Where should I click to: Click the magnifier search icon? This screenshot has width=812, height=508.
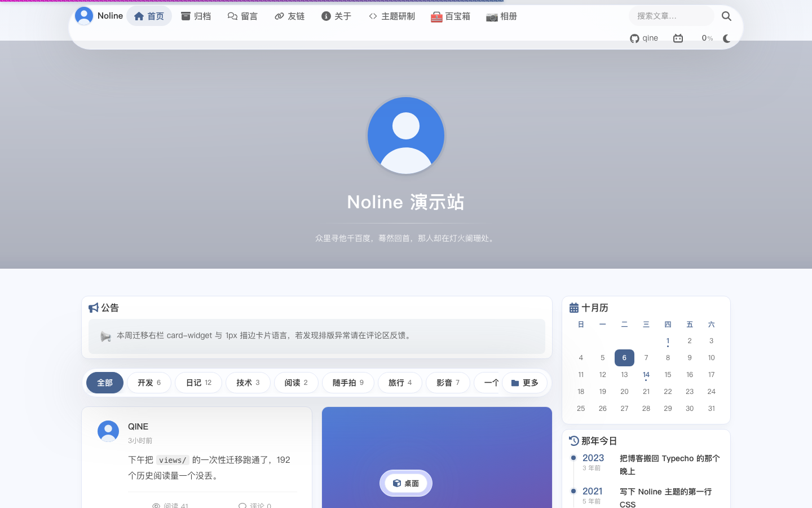point(726,16)
